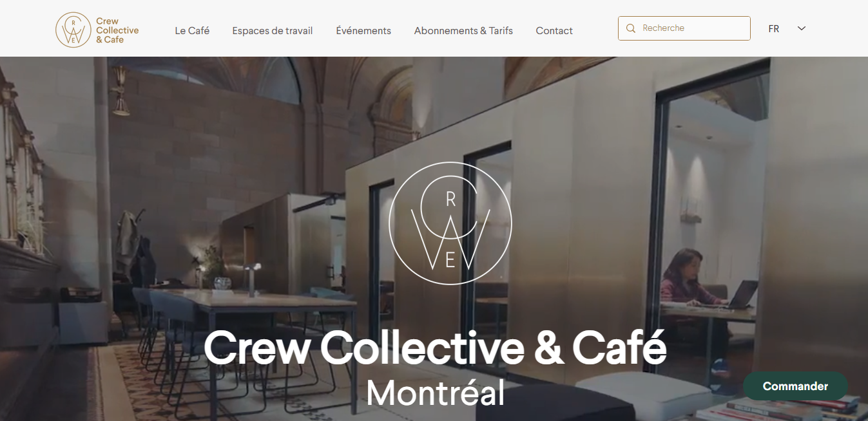Click the small lamp on the long table

[254, 278]
